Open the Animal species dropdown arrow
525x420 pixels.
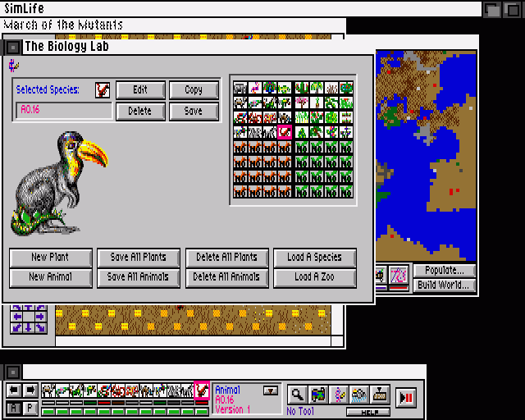click(x=271, y=390)
